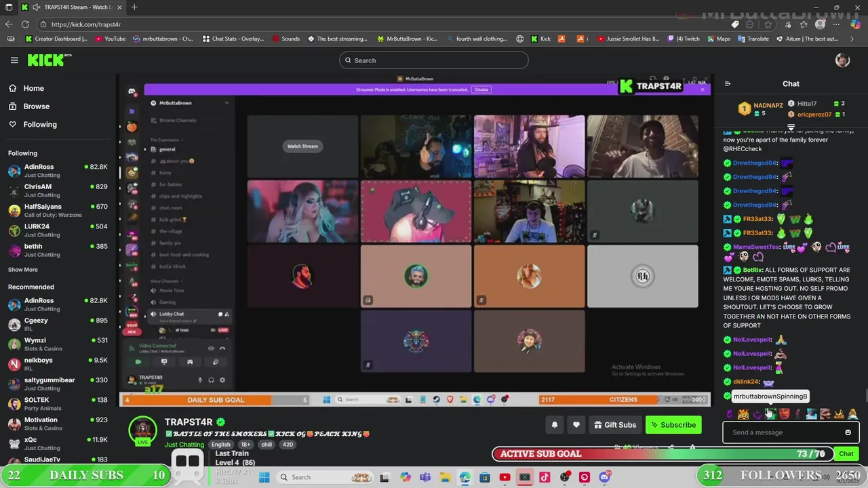Open YouTube app from the Windows taskbar

click(505, 477)
